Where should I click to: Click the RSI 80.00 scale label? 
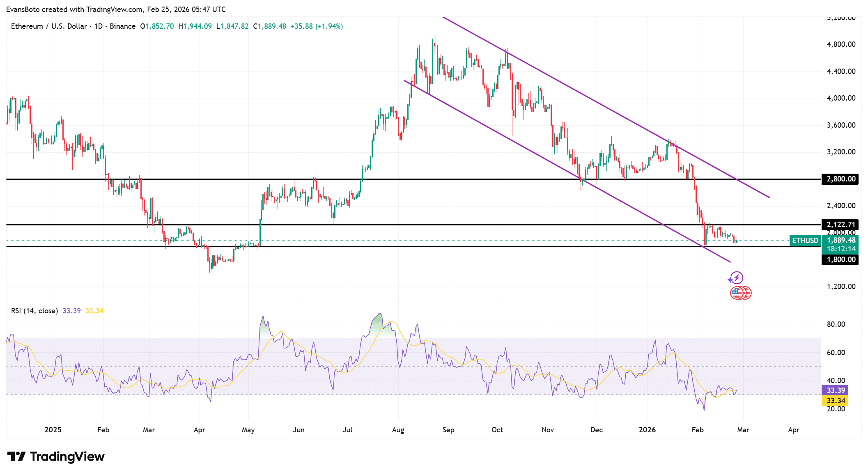coord(836,324)
